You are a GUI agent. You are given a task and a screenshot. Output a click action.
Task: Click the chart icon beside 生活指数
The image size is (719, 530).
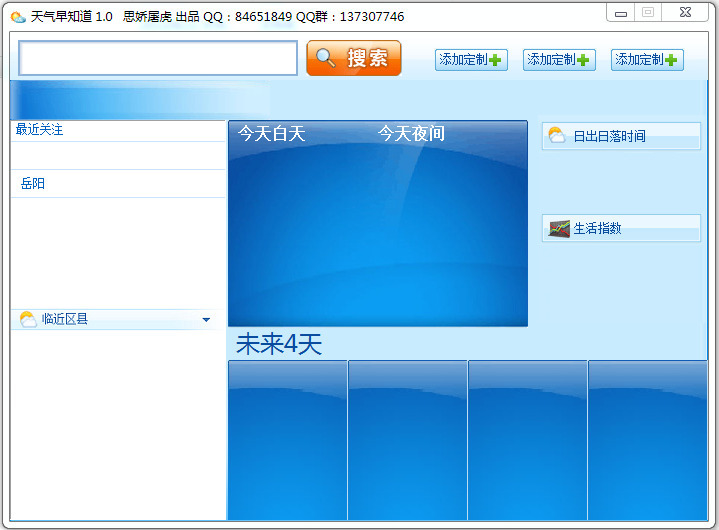(x=559, y=228)
